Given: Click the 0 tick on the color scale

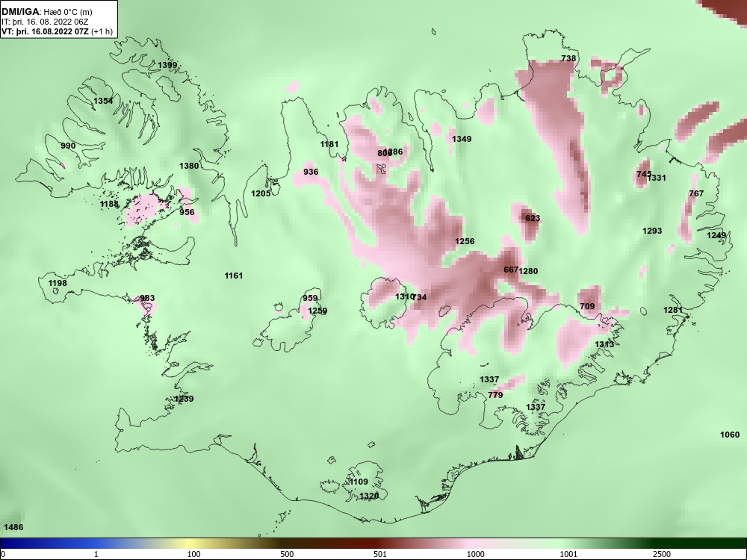Looking at the screenshot, I should (x=3, y=554).
